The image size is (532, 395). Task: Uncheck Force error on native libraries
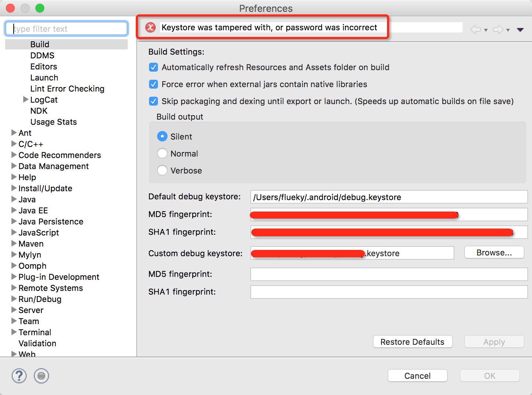153,84
